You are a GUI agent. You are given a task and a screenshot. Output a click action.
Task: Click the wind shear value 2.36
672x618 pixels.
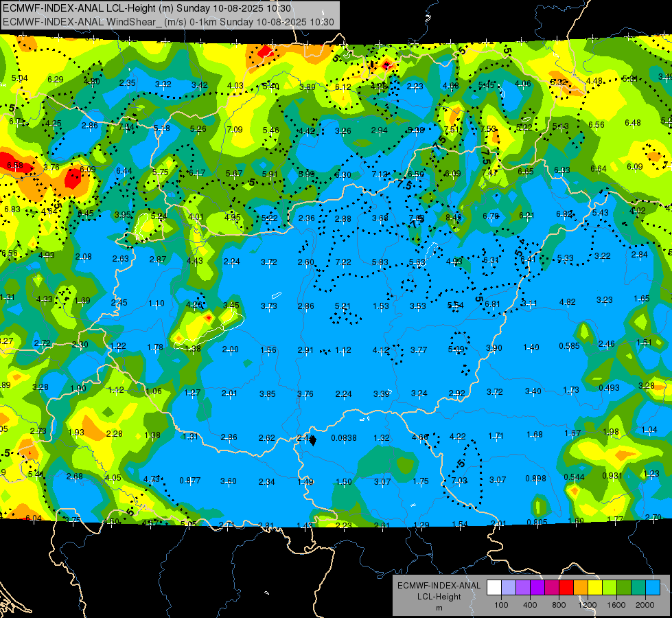tap(306, 218)
